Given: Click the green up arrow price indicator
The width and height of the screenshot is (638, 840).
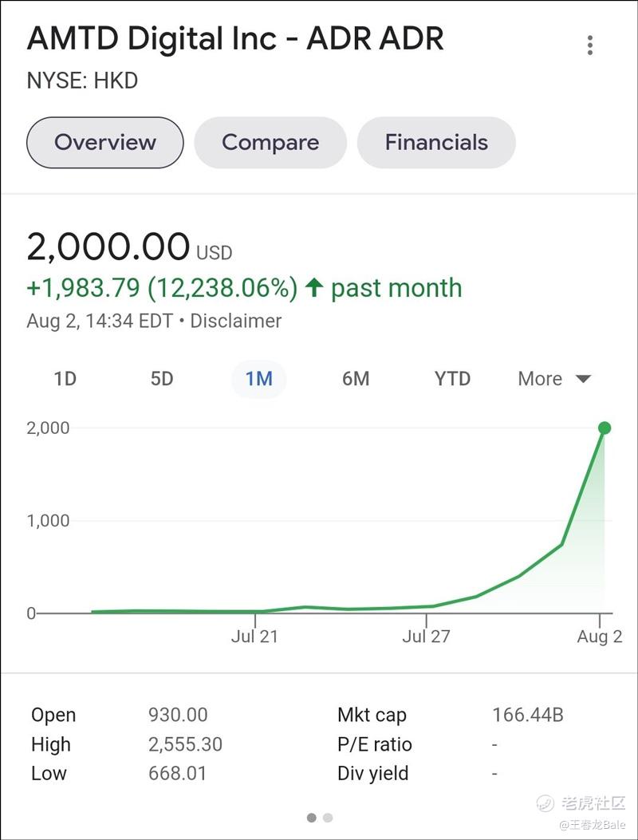Looking at the screenshot, I should (x=314, y=288).
